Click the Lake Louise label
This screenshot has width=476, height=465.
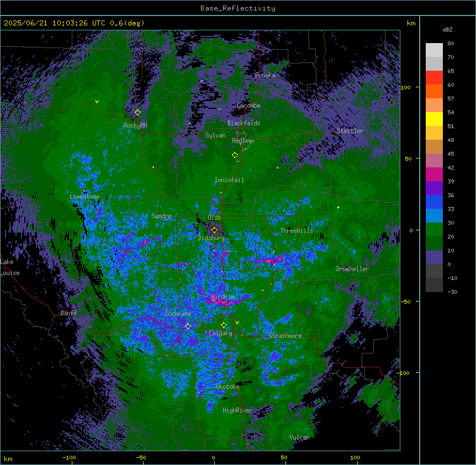(10, 267)
